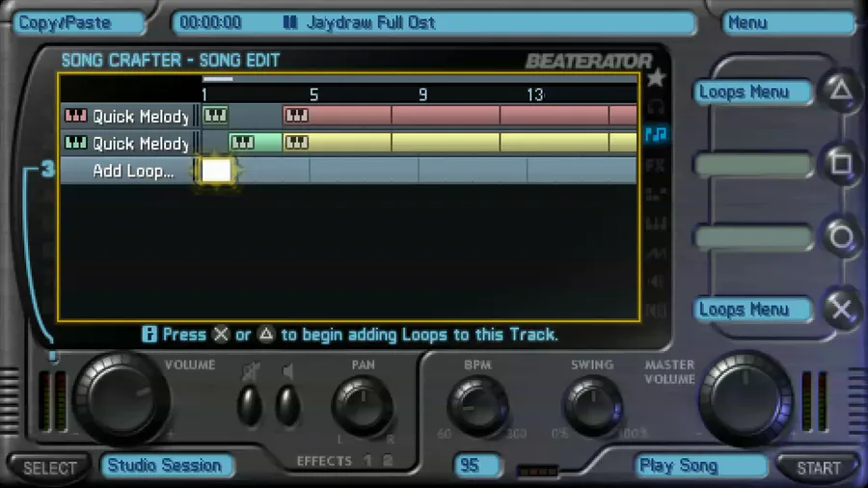
Task: Click empty Add Loop cell under bar 5
Action: click(364, 171)
